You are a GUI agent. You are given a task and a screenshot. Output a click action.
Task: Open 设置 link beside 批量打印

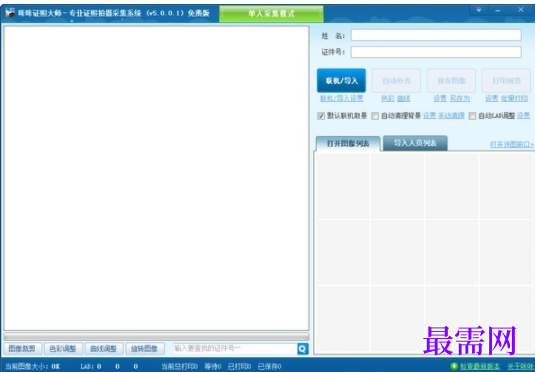492,99
